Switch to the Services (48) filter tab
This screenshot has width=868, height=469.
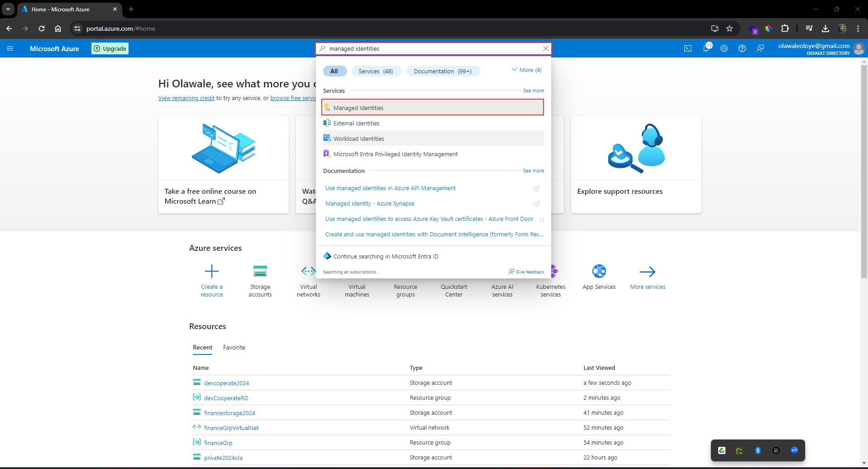click(x=376, y=71)
